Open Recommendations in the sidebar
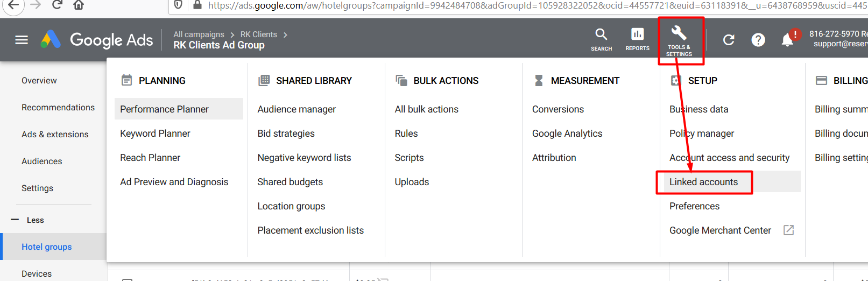This screenshot has height=281, width=868. pos(58,107)
